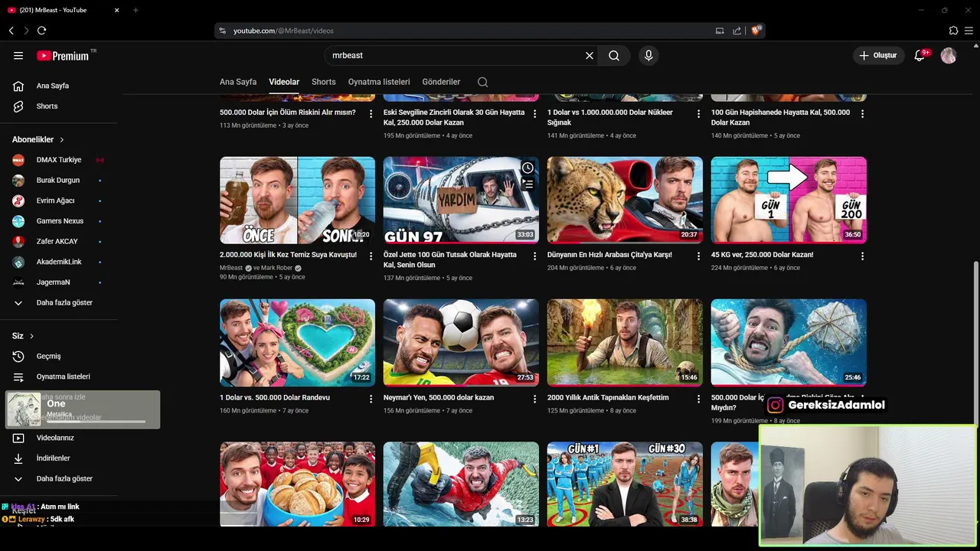Open options for Nükleer Sığınak video
The width and height of the screenshot is (980, 551).
click(x=698, y=113)
